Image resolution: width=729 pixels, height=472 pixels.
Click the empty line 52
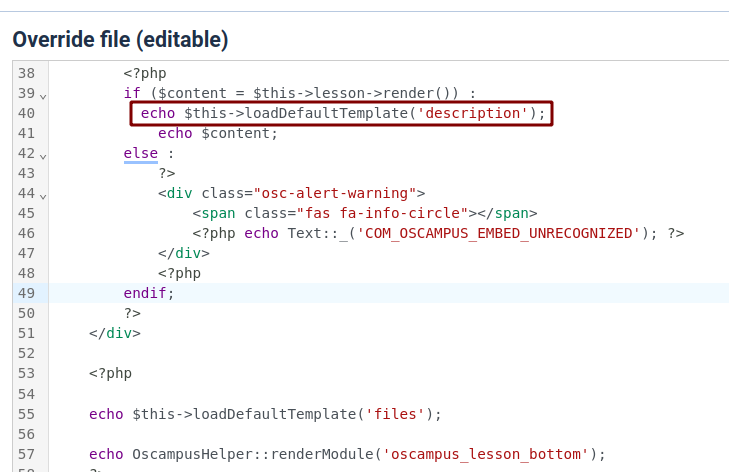[300, 353]
